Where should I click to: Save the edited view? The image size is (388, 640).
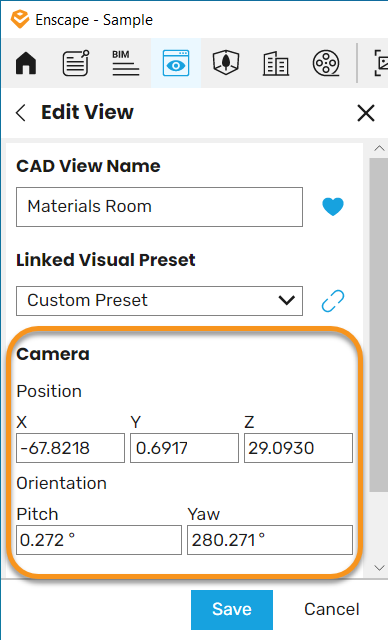232,609
